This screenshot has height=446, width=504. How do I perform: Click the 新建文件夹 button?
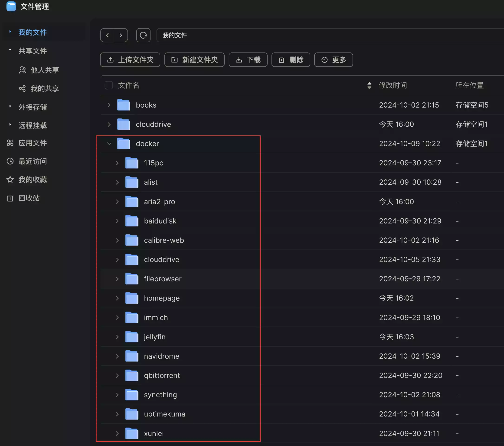coord(194,60)
